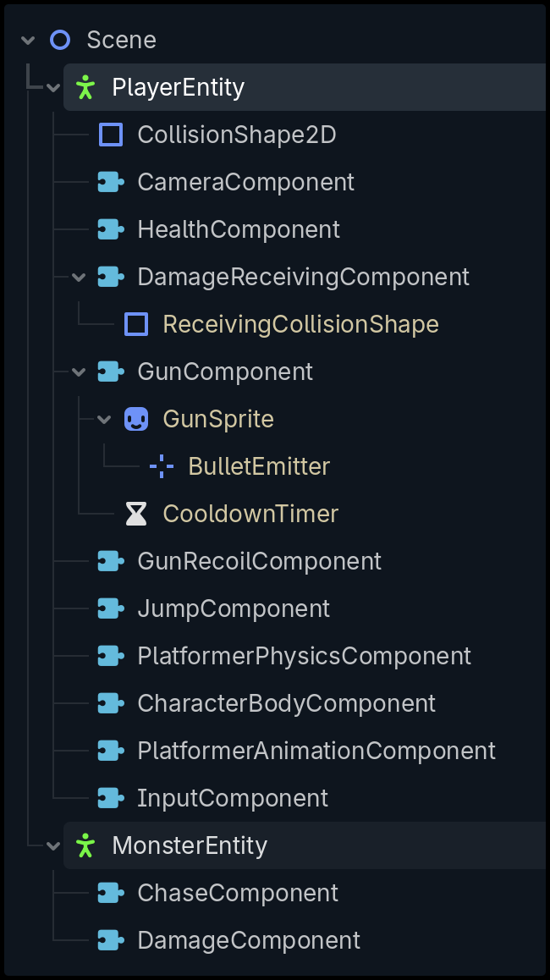This screenshot has width=550, height=980.
Task: Click the ReceivingCollisionShape square icon
Action: coord(136,324)
